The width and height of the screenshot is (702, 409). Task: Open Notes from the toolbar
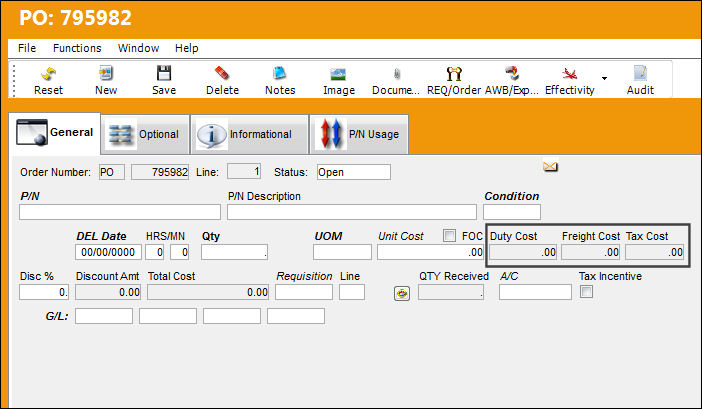[x=280, y=73]
